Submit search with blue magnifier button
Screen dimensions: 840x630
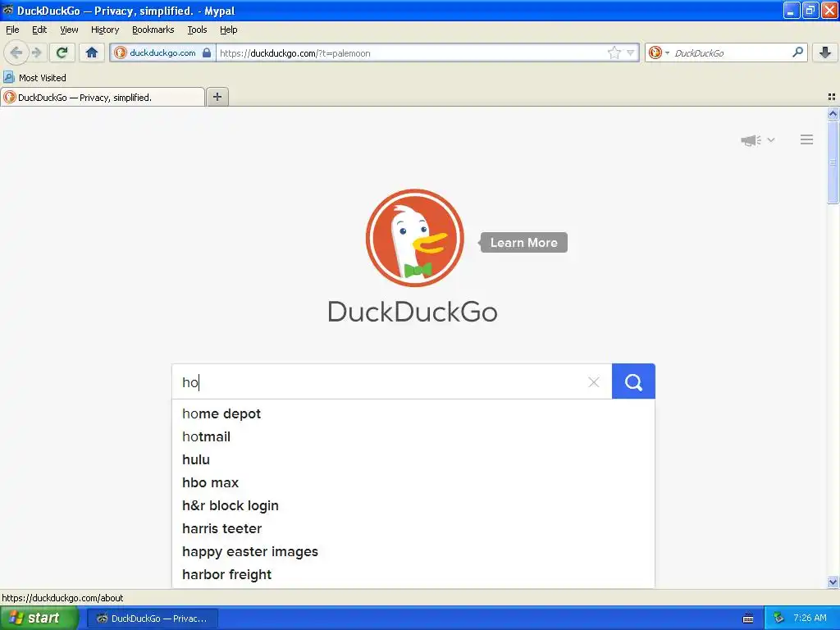[x=633, y=381]
